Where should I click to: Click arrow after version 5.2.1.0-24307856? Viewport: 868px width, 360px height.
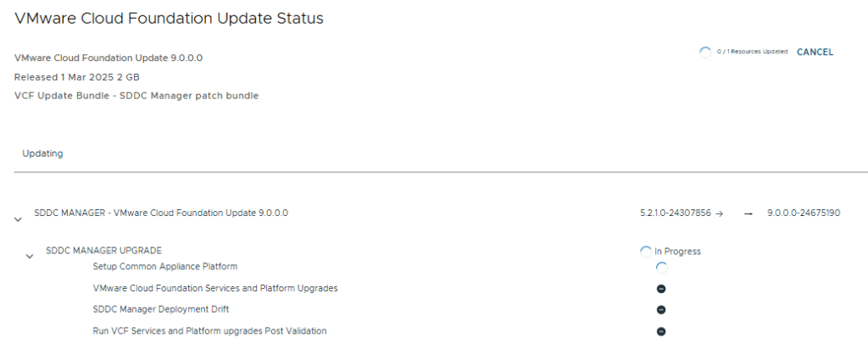[x=719, y=214]
